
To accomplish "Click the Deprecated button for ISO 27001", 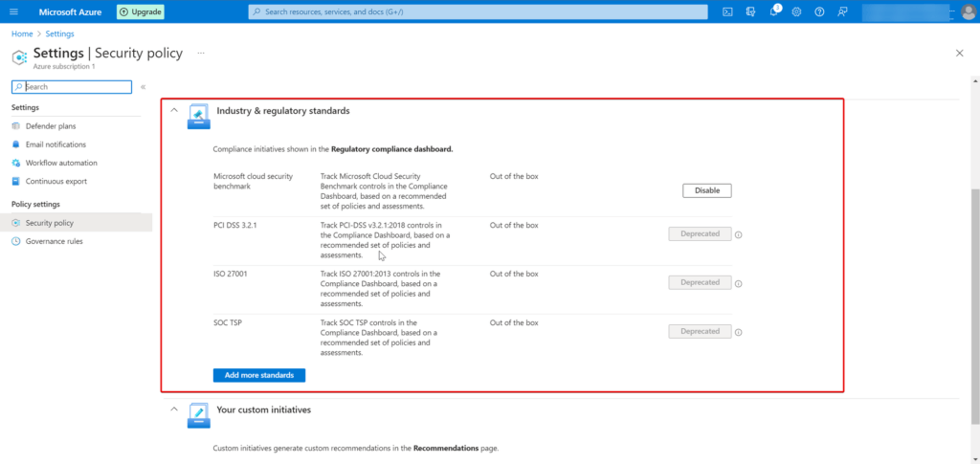I will click(700, 282).
